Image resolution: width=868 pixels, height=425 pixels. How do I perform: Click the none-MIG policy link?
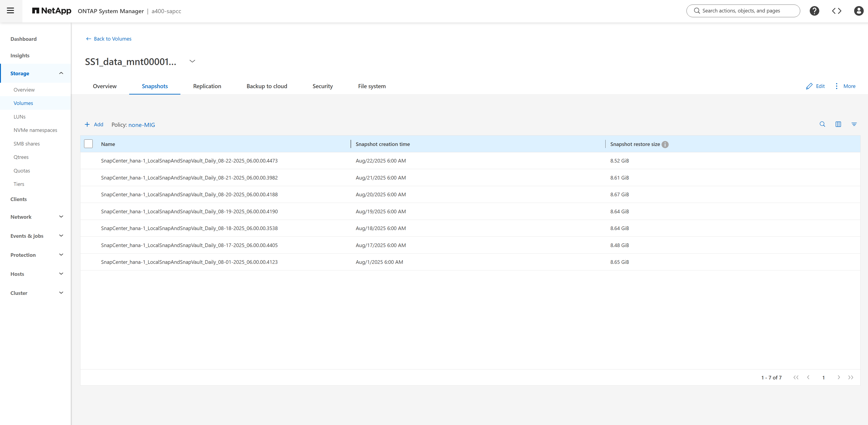(141, 125)
